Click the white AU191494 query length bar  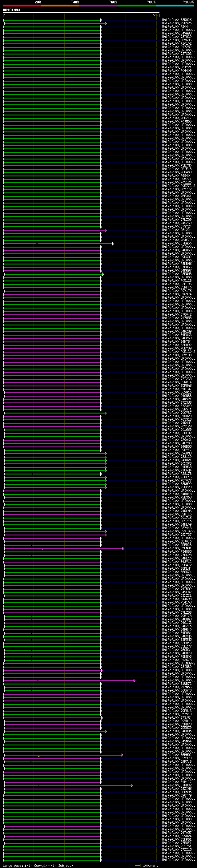81,13
